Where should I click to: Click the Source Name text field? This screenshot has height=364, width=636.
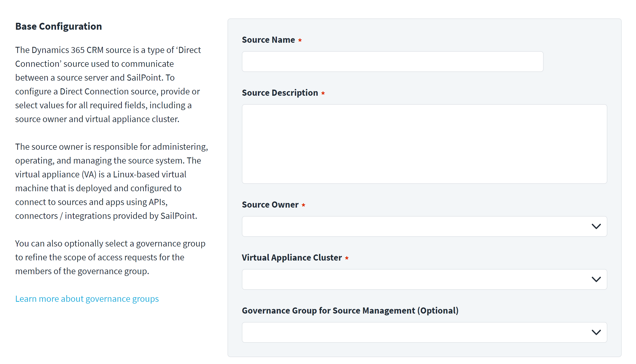tap(392, 62)
